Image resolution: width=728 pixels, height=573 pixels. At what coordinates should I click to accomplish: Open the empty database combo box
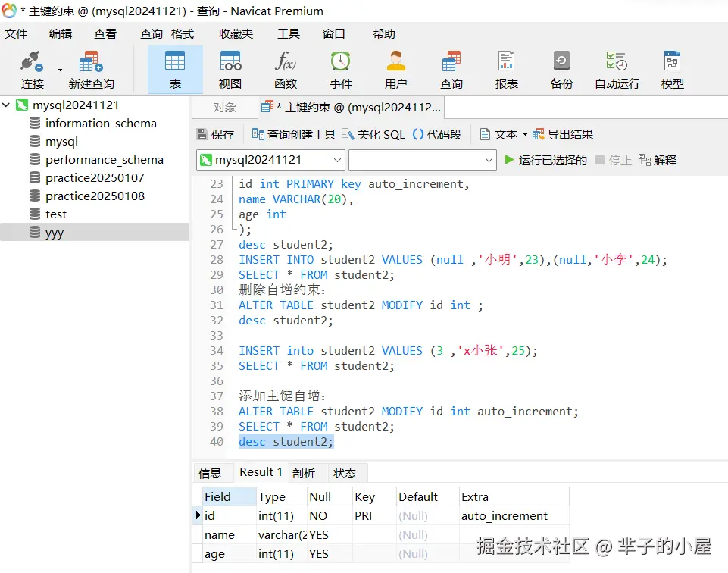point(423,160)
